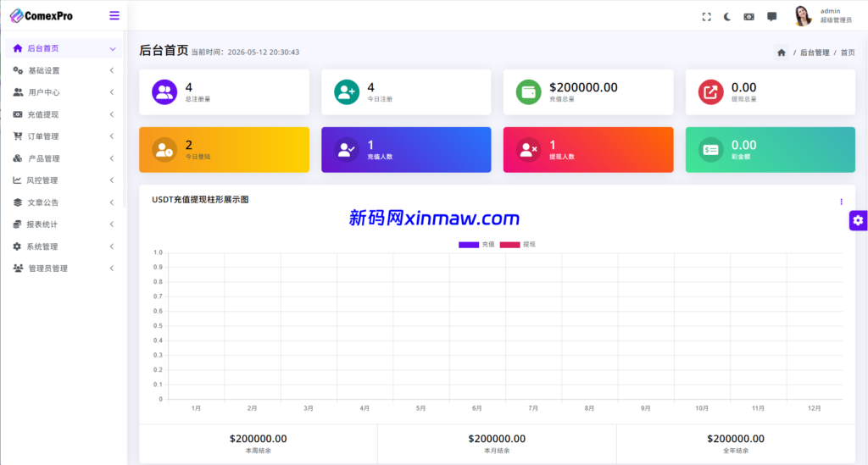Click purple users icon on 总注册量 card
The height and width of the screenshot is (465, 868).
click(x=164, y=92)
